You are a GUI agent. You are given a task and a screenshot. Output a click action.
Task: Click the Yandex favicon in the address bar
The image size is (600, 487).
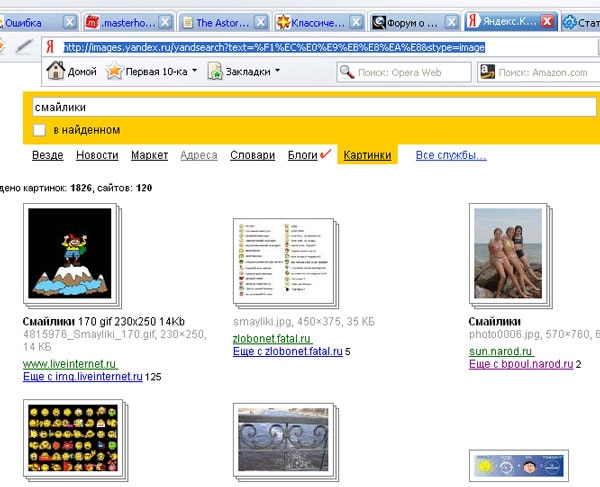50,47
